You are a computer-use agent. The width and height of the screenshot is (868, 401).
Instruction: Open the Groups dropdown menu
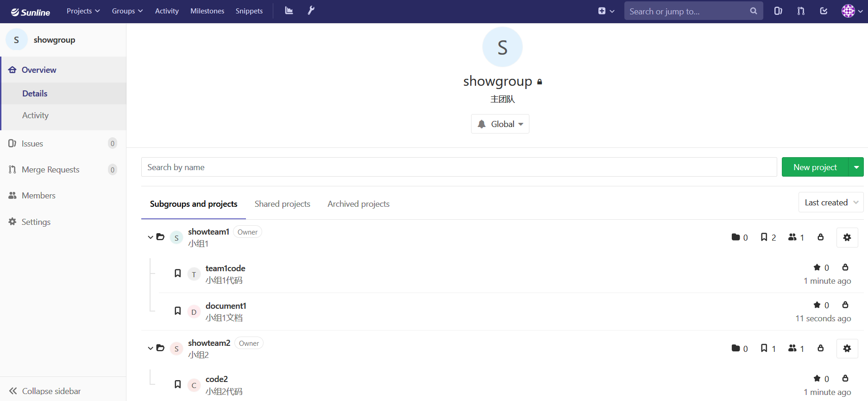coord(127,11)
